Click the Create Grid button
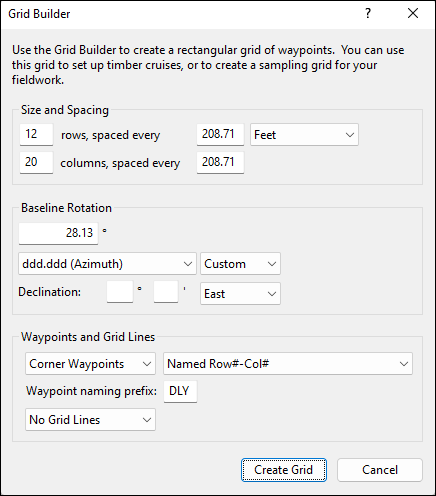 (284, 470)
